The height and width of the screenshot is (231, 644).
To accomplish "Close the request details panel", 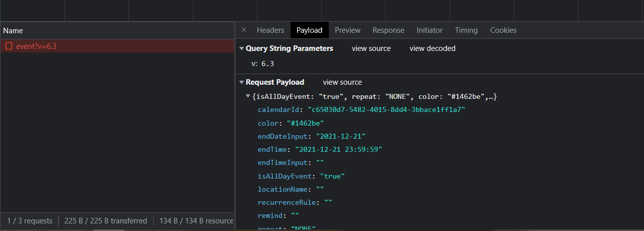I will (244, 30).
